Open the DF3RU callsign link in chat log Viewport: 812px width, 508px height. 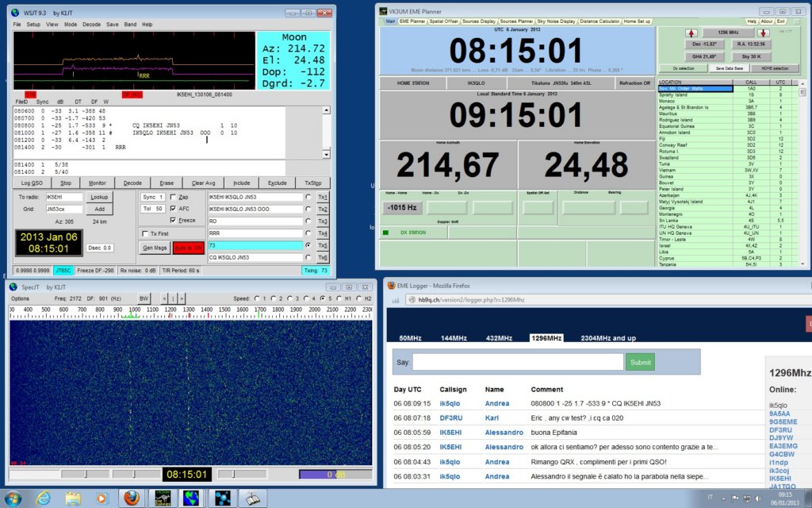tap(451, 418)
